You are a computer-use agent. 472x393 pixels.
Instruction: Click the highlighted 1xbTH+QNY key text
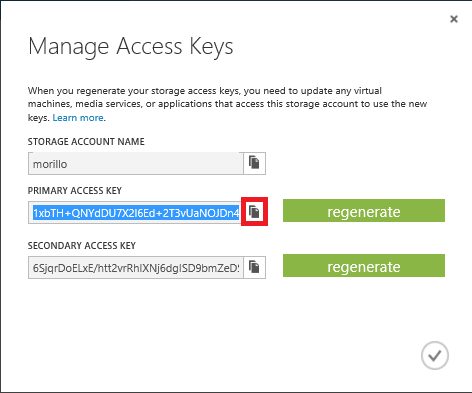click(x=136, y=213)
